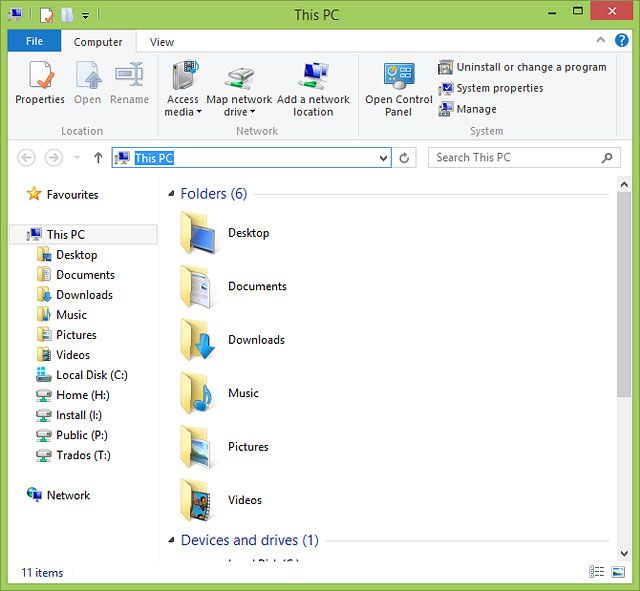Open Properties in the Location ribbon group
The image size is (640, 591).
pyautogui.click(x=40, y=83)
